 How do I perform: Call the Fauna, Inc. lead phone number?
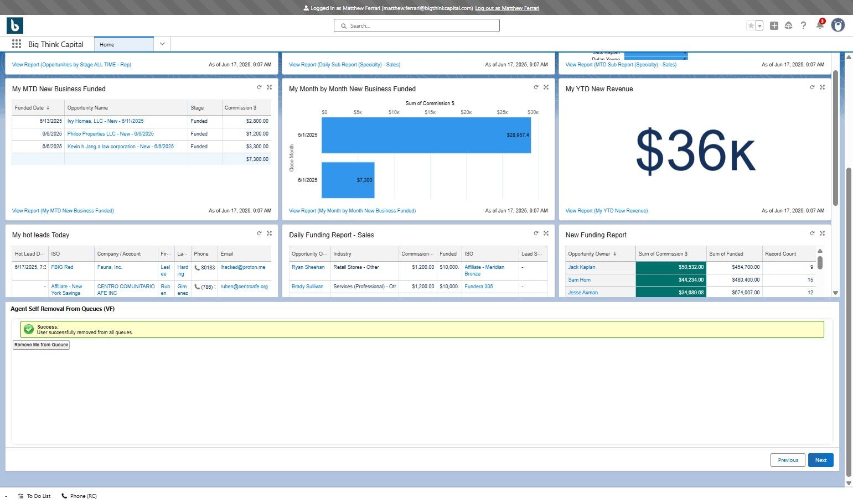[204, 268]
